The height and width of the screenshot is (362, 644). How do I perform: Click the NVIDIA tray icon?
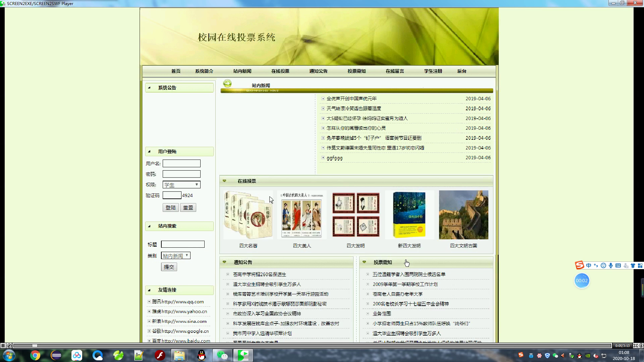588,356
